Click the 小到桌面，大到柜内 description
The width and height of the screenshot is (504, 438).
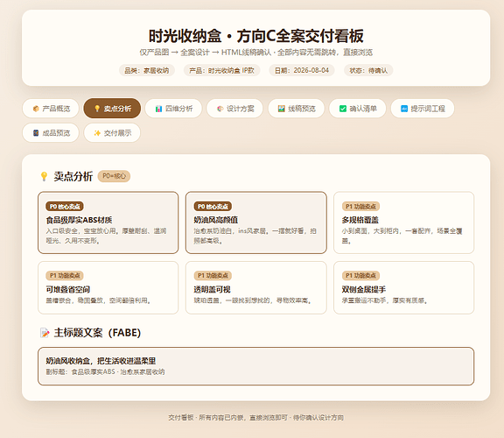click(402, 236)
